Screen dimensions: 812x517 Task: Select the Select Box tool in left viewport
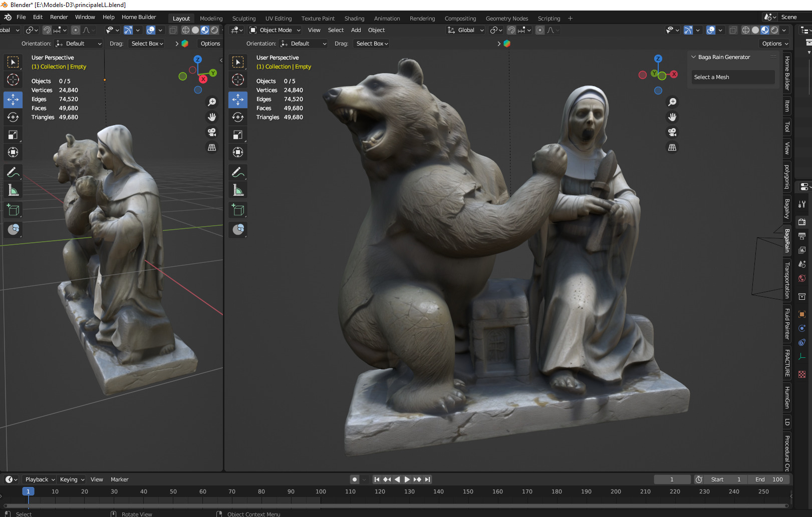tap(13, 62)
